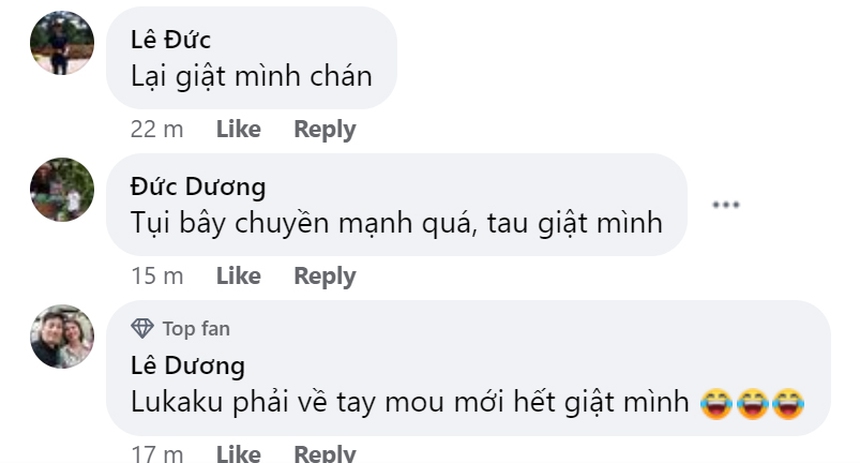Open Lê Dương's profile picture
The height and width of the screenshot is (463, 860).
tap(62, 336)
